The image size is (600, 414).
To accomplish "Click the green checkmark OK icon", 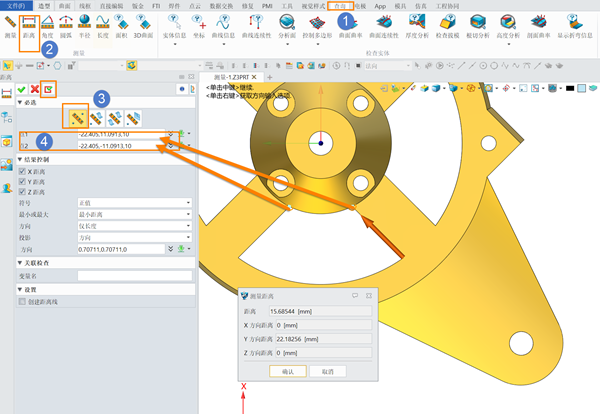I will [x=21, y=89].
